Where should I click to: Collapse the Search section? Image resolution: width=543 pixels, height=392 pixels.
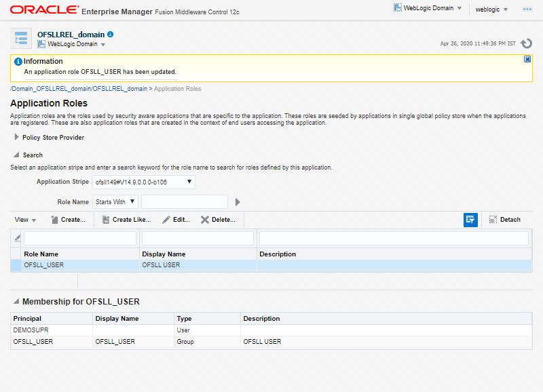coord(16,155)
